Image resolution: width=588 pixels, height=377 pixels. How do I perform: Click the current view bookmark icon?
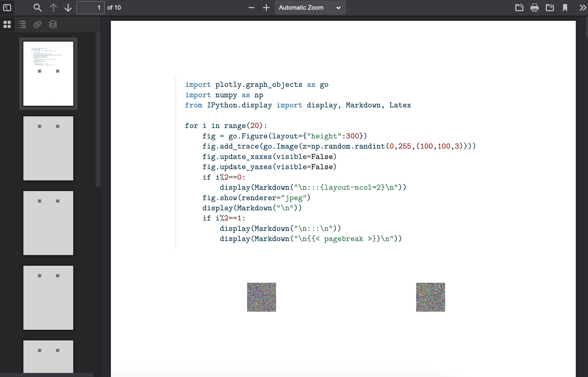[x=565, y=8]
